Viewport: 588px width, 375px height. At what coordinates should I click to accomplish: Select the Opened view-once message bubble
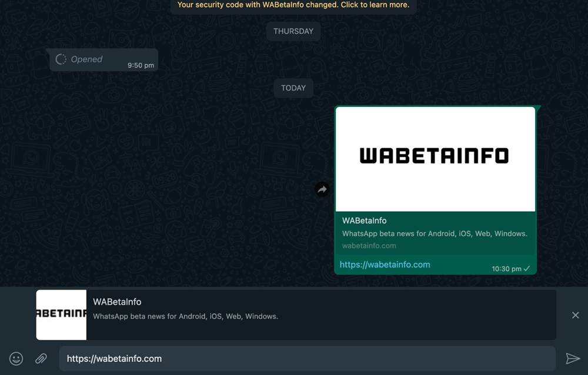coord(103,59)
